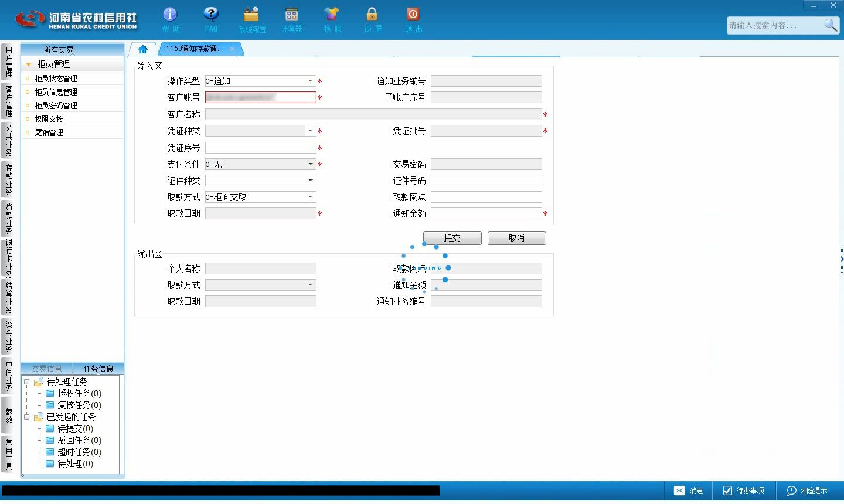Focus the 客户账号 input field
The height and width of the screenshot is (504, 844).
(x=261, y=97)
